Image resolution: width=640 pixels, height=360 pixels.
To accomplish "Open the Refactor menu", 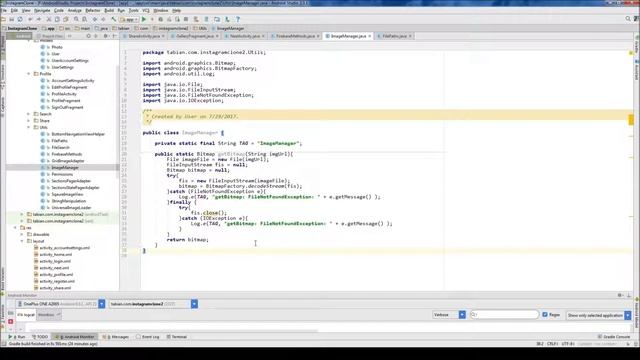I will pyautogui.click(x=93, y=10).
